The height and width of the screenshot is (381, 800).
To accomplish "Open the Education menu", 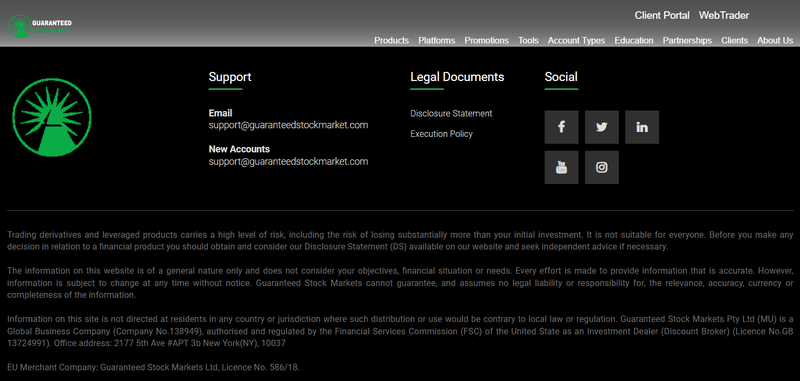I will [634, 40].
